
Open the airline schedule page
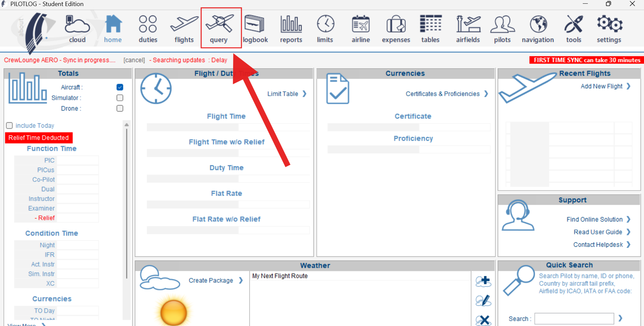tap(361, 29)
